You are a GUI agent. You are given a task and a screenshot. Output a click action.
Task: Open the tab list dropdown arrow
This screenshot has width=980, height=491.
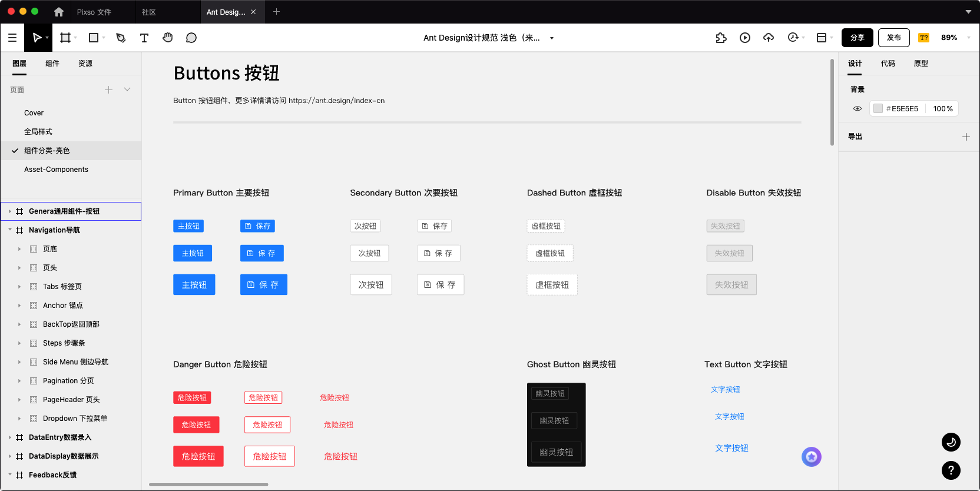coord(968,12)
